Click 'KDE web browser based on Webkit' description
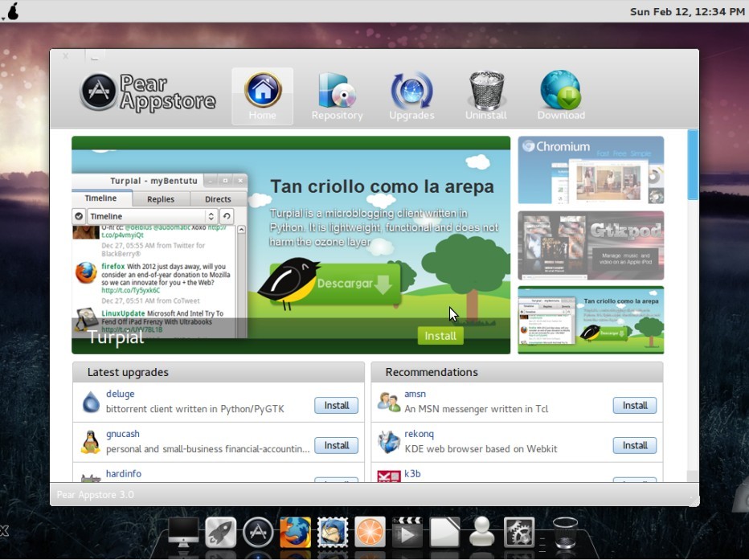Screen dimensions: 749x560 pos(481,449)
